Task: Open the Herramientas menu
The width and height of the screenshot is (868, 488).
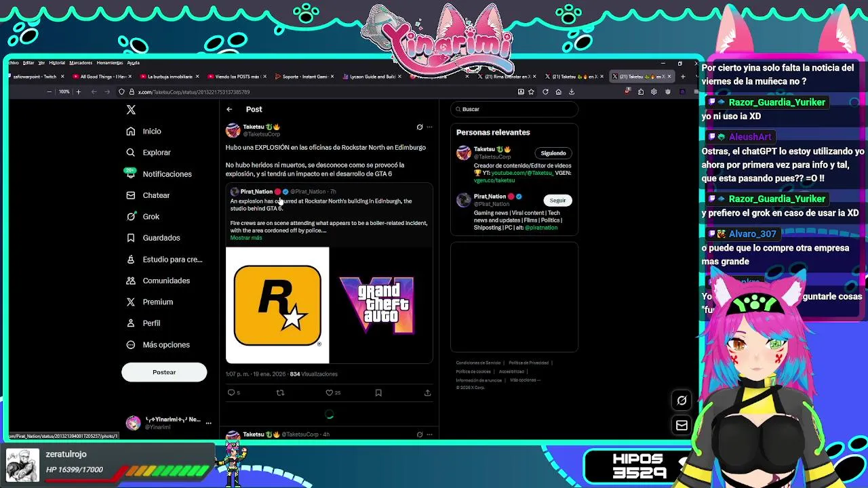Action: click(110, 62)
